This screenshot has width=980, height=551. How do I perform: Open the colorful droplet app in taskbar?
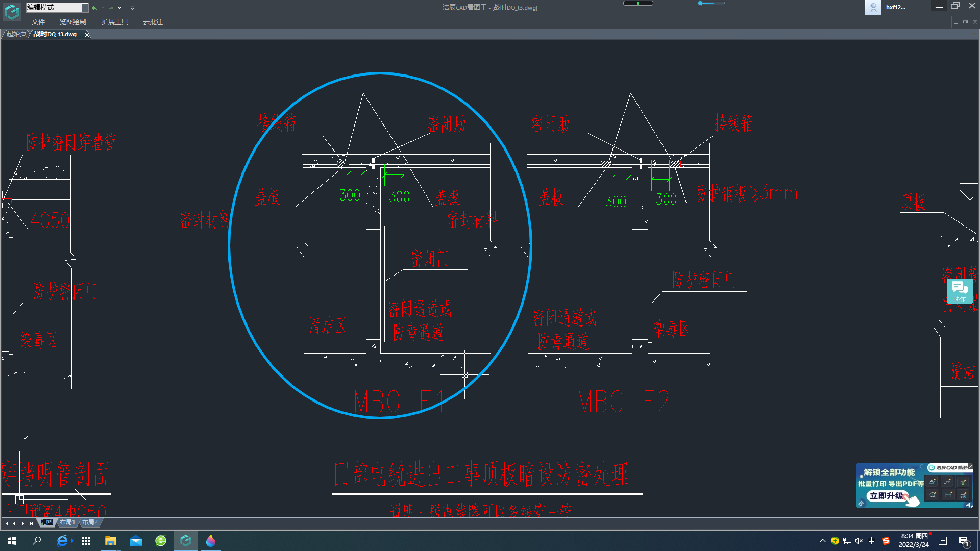click(x=211, y=541)
